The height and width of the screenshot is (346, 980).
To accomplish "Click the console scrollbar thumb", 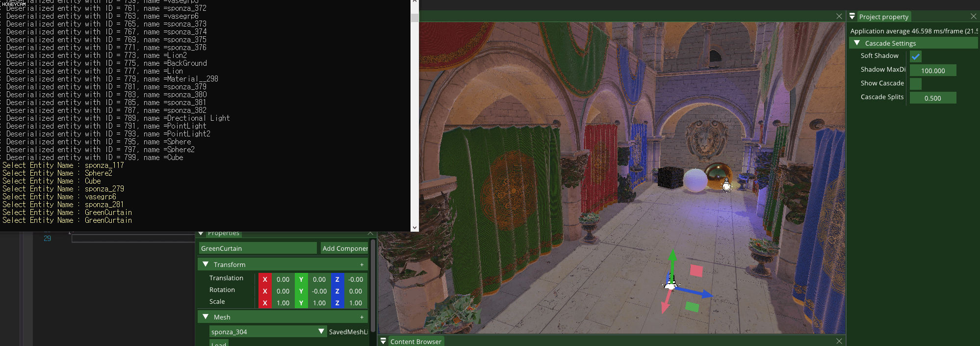I will 415,18.
